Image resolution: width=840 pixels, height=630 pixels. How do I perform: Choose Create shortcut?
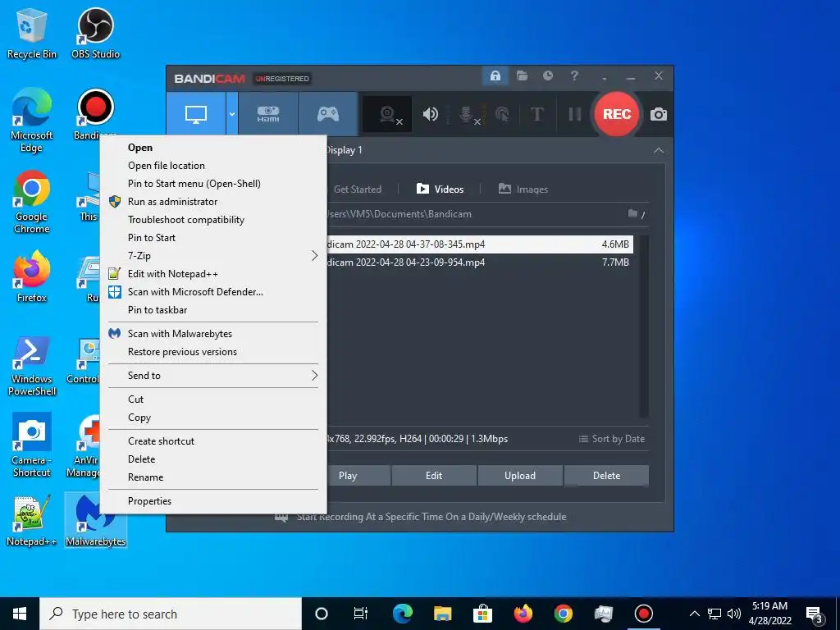[x=213, y=441]
